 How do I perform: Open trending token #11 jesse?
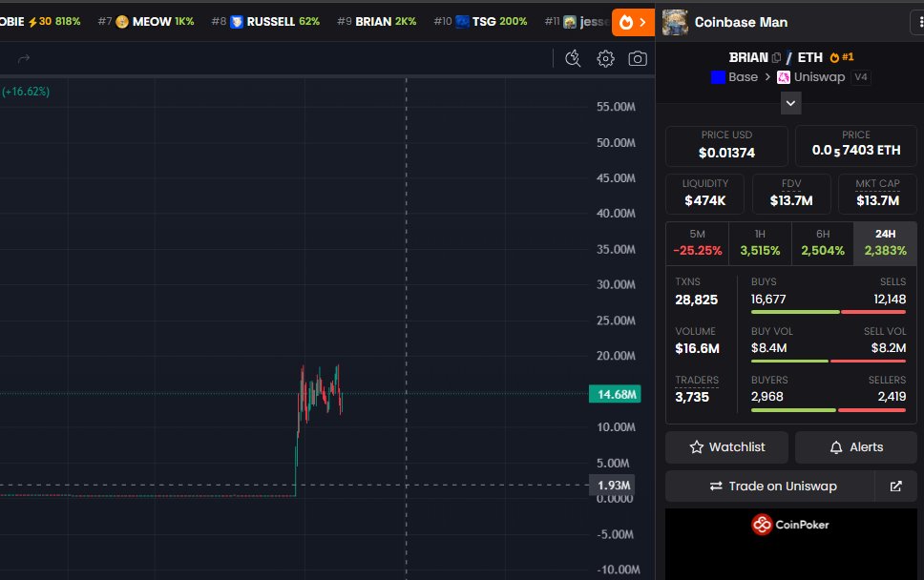(577, 22)
